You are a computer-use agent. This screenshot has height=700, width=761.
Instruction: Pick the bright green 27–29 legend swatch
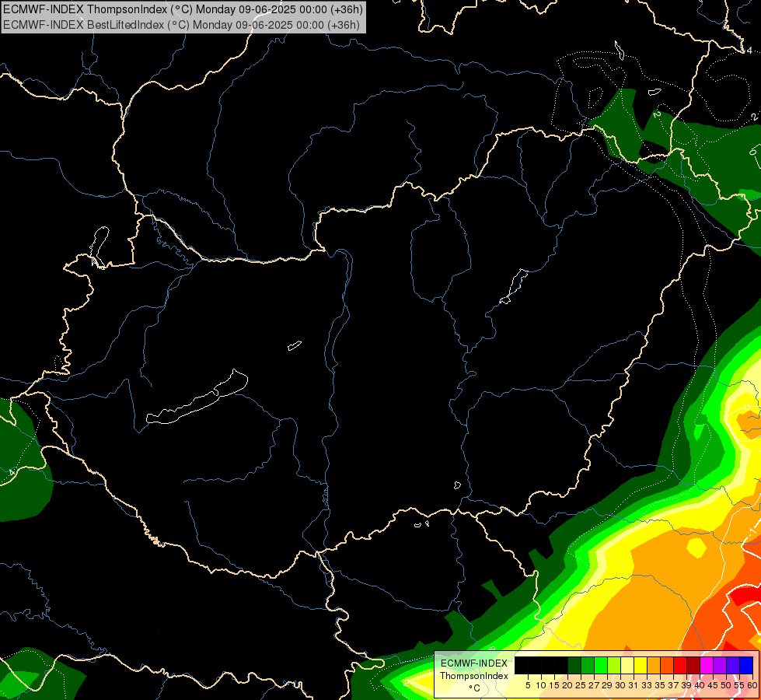601,665
